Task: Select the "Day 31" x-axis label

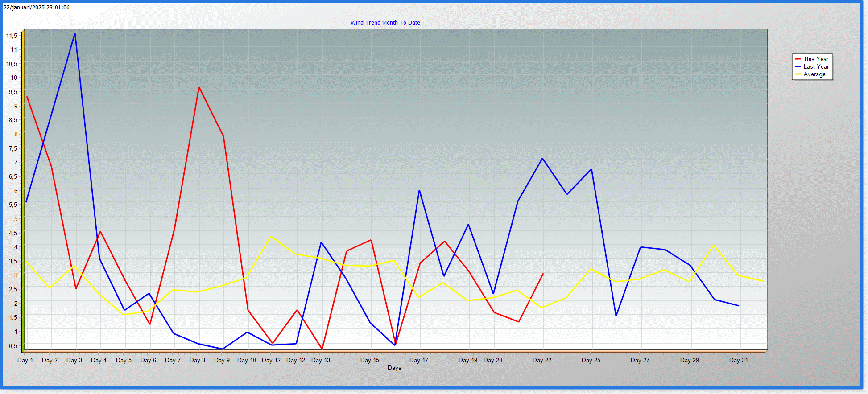Action: 739,360
